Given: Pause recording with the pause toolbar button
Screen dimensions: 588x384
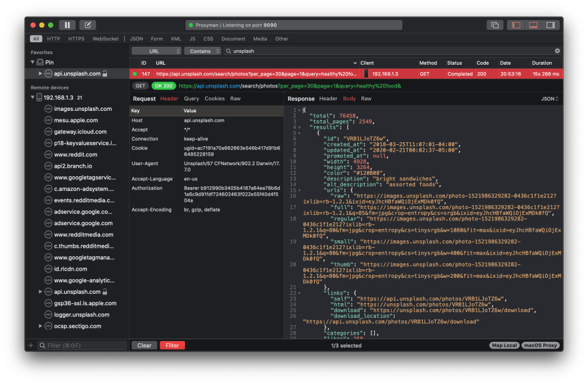Looking at the screenshot, I should pos(67,25).
